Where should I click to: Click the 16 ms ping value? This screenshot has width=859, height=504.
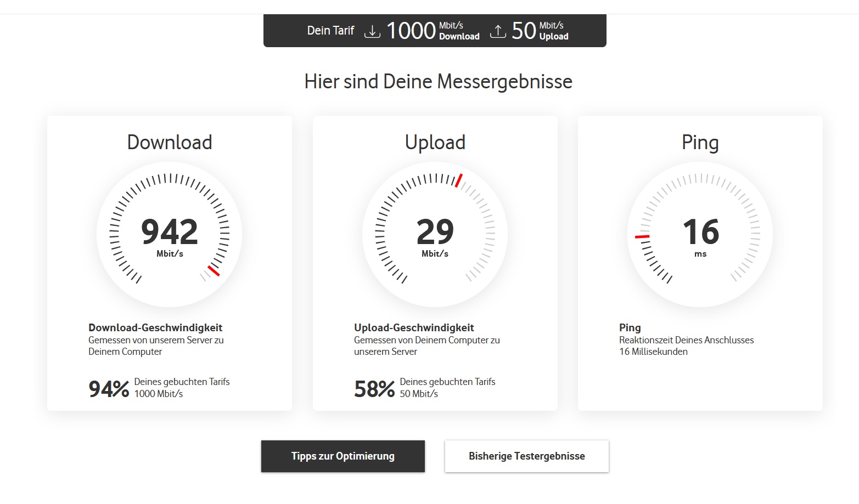click(700, 231)
